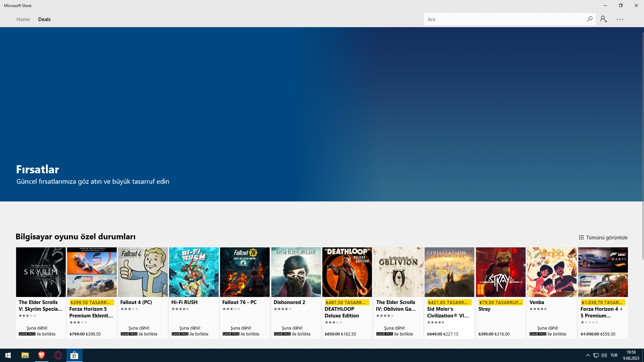Open the three-dot more options menu
This screenshot has height=362, width=644.
[x=620, y=19]
